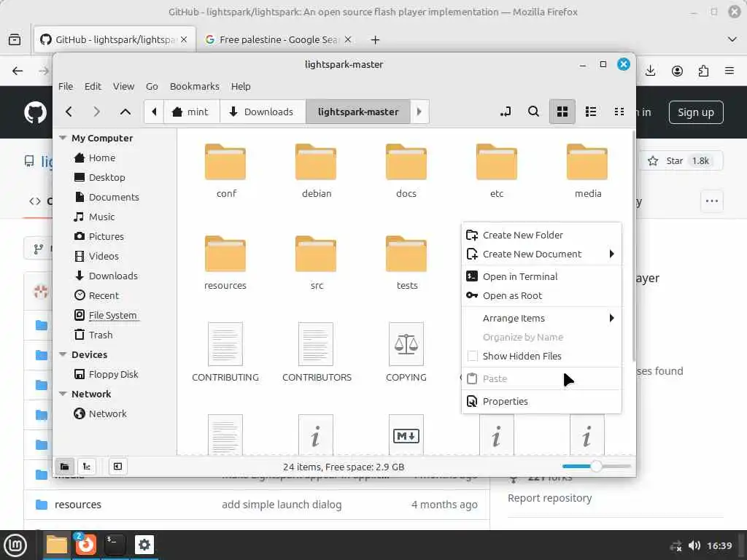Click the file pane vertical scrollbar

633,245
